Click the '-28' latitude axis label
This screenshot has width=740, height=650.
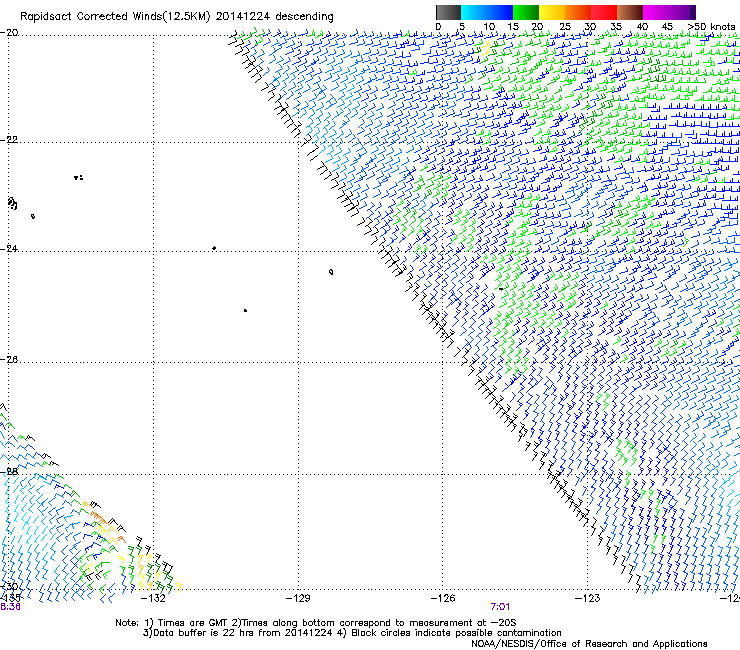[9, 472]
